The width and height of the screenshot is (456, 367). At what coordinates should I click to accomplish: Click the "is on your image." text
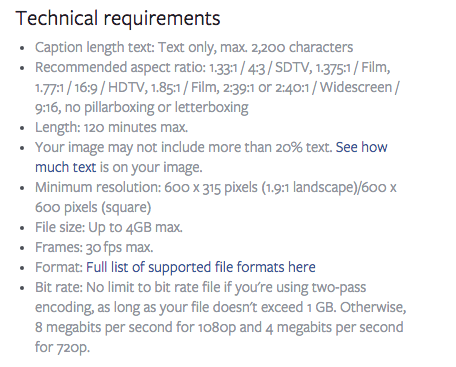tap(151, 167)
